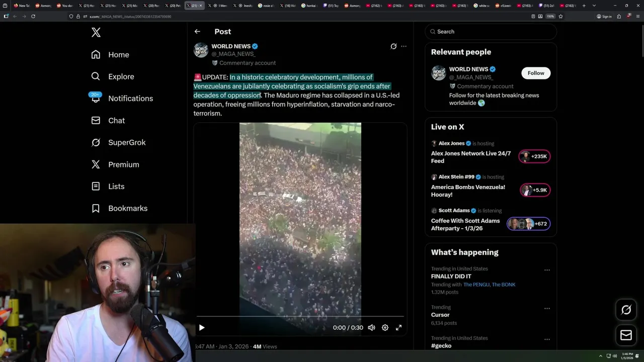Open the floating Messages envelope button

click(626, 335)
